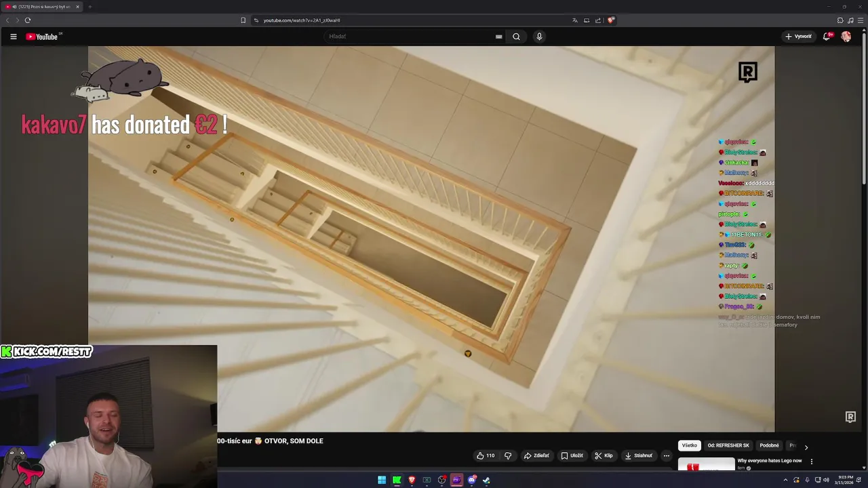Click the browser address bar URL

[302, 20]
